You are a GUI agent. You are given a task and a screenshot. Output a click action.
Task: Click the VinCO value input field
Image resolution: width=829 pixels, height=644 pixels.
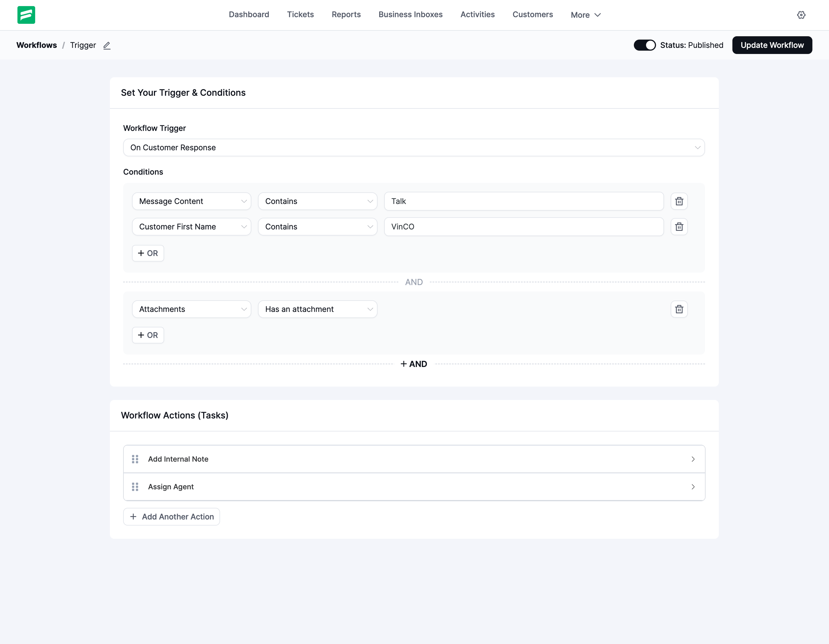click(523, 227)
